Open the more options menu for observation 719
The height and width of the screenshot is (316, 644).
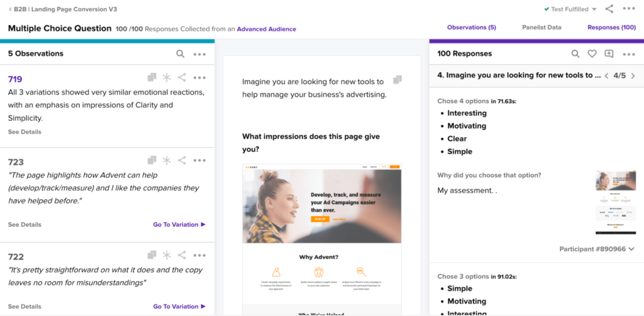point(199,77)
